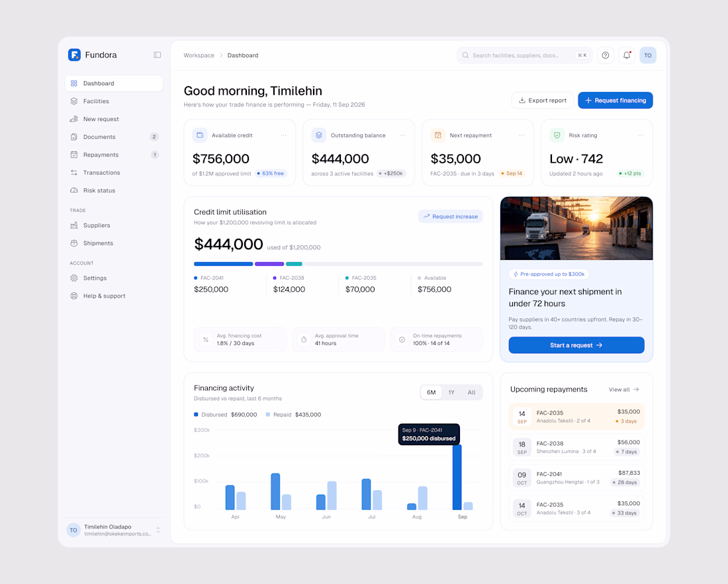Click the Export report button
Screen dimensions: 728x584
point(542,100)
